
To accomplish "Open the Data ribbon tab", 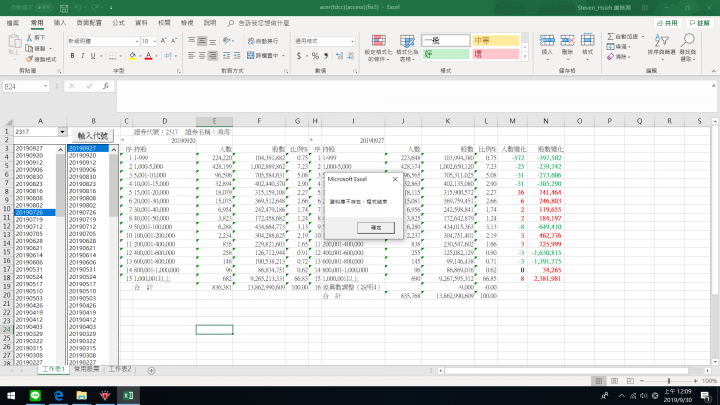I will [x=141, y=23].
